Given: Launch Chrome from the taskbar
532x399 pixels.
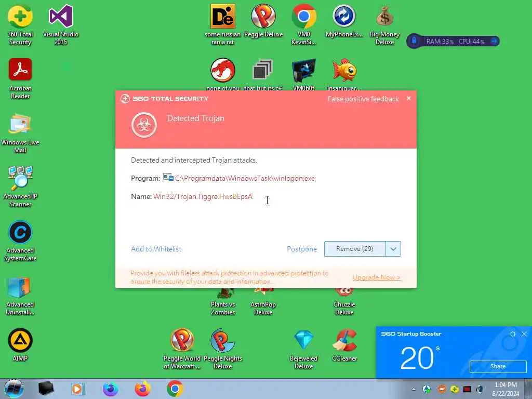Looking at the screenshot, I should coord(175,389).
